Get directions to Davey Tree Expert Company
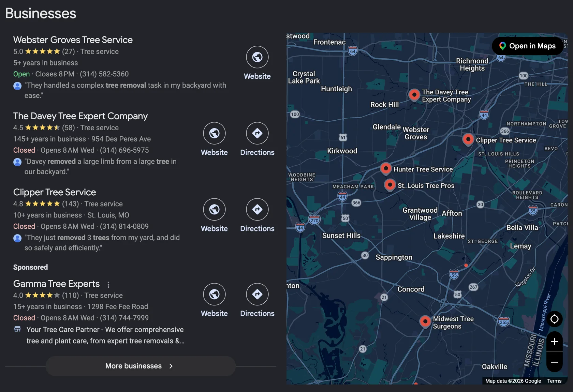 pyautogui.click(x=257, y=133)
